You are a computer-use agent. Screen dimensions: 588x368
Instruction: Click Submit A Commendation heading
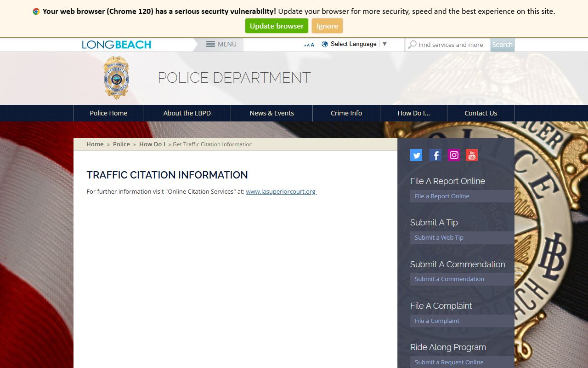[458, 264]
